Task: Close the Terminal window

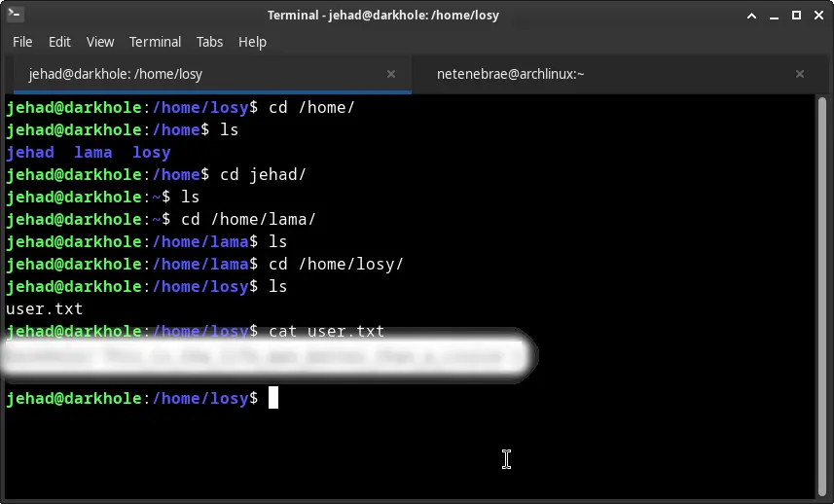Action: point(818,16)
